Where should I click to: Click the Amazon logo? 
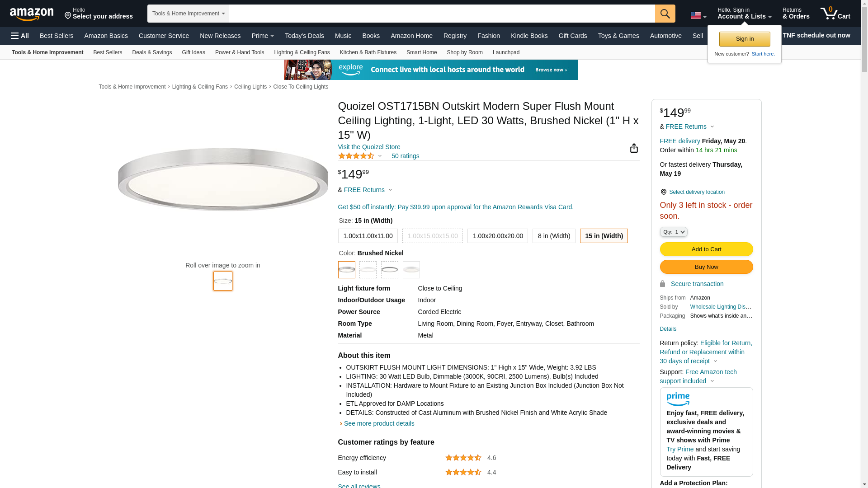coord(32,14)
